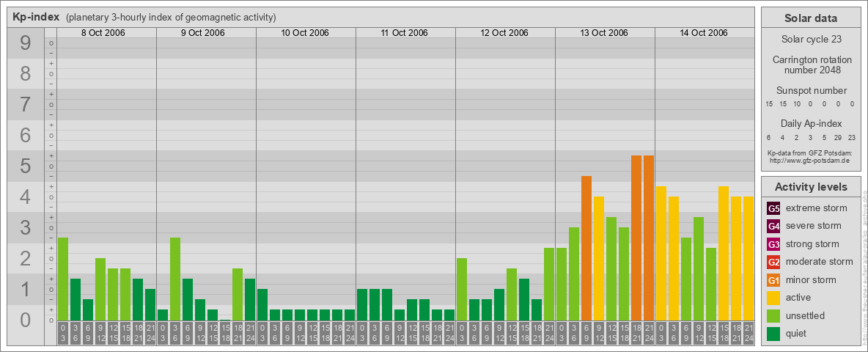Click the orange 13 Oct 21-24 bar
The image size is (868, 352).
pyautogui.click(x=649, y=238)
